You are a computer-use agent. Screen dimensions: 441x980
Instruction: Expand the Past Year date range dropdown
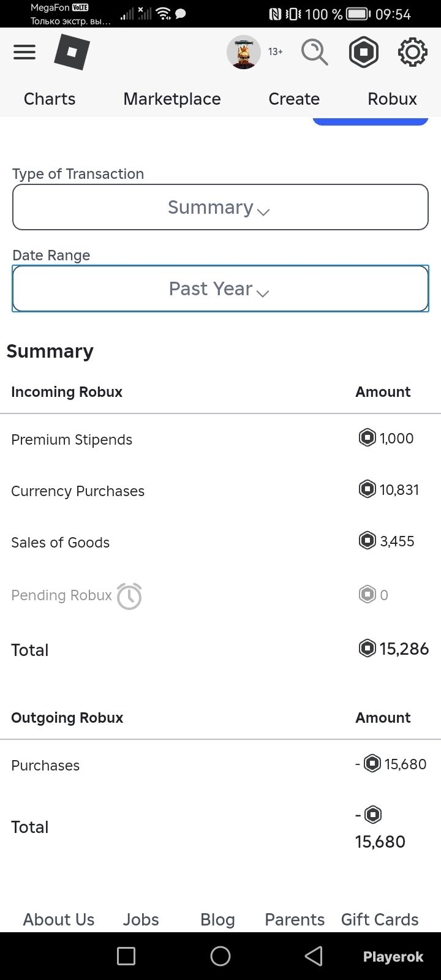[221, 288]
